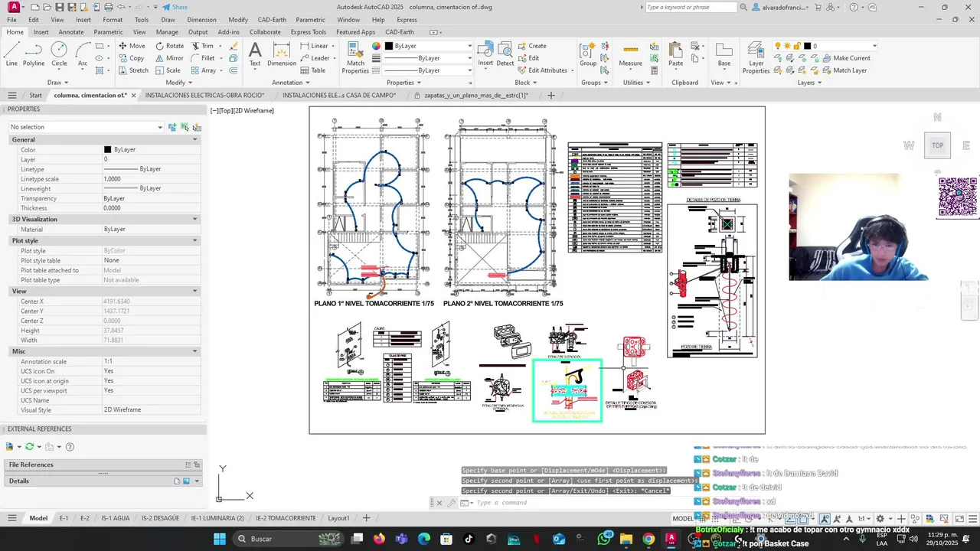
Task: Toggle the layer lock icon in Layers dropdown
Action: (795, 46)
